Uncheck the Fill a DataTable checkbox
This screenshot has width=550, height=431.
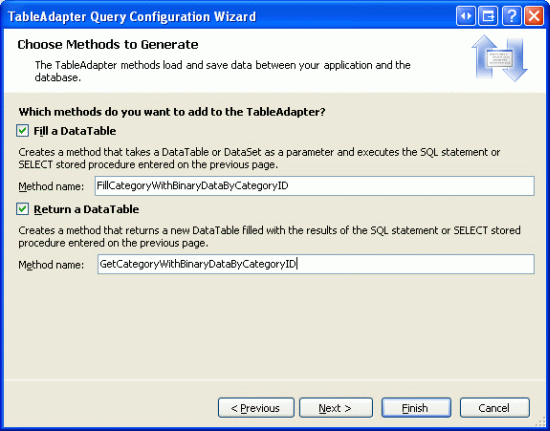click(22, 131)
